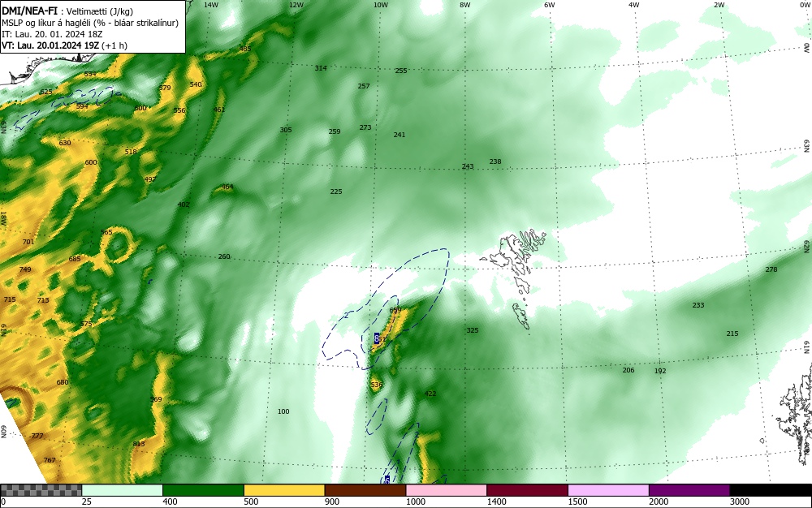812x508 pixels.
Task: Click the black above-3000 legend swatch
Action: [x=771, y=490]
